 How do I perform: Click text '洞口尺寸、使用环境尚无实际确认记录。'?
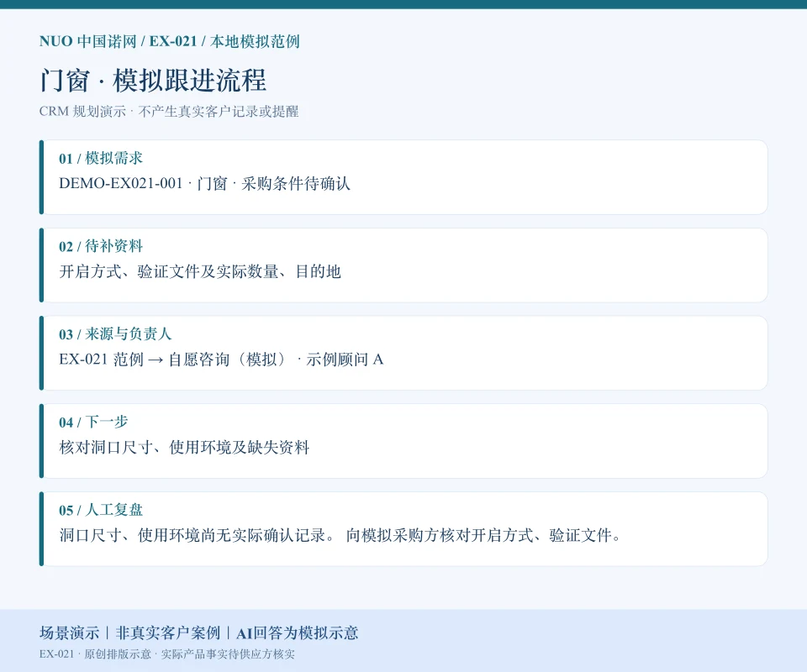point(197,535)
